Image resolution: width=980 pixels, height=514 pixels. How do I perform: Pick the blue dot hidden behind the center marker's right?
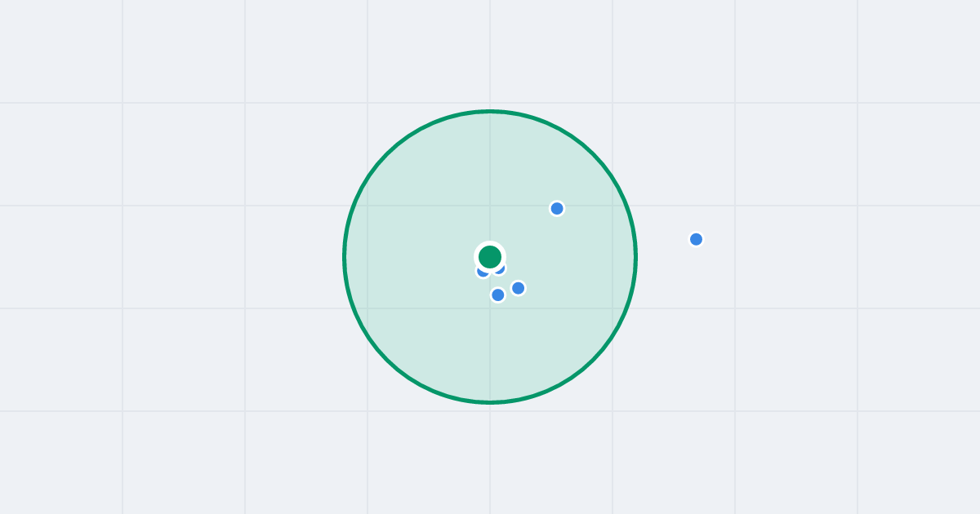(x=499, y=268)
